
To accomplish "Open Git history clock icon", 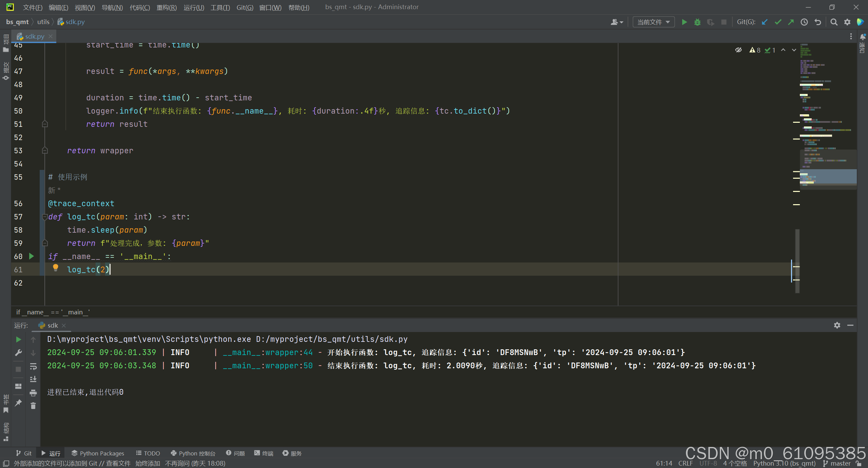I will [x=804, y=22].
